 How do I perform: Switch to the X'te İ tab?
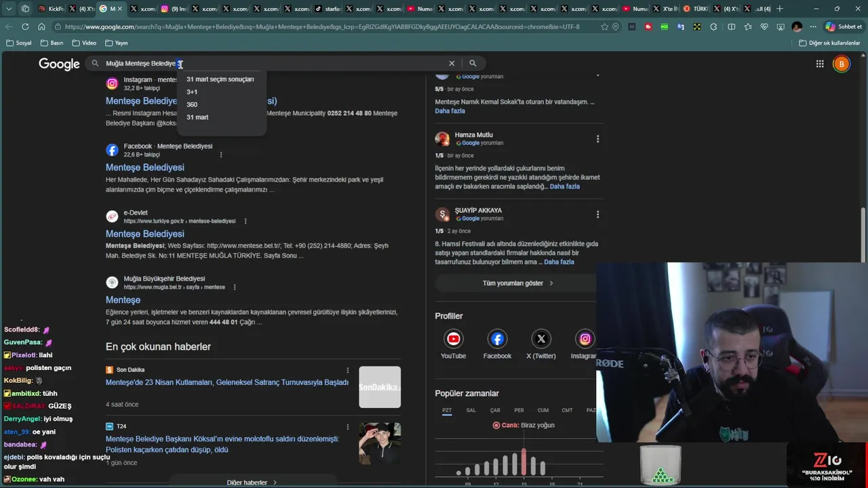pyautogui.click(x=665, y=9)
